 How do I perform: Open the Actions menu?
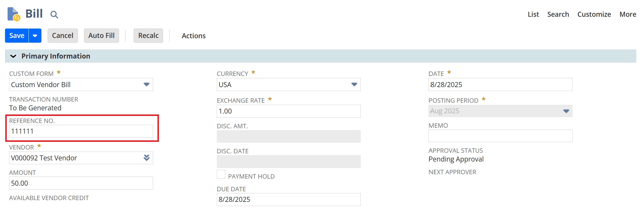194,36
